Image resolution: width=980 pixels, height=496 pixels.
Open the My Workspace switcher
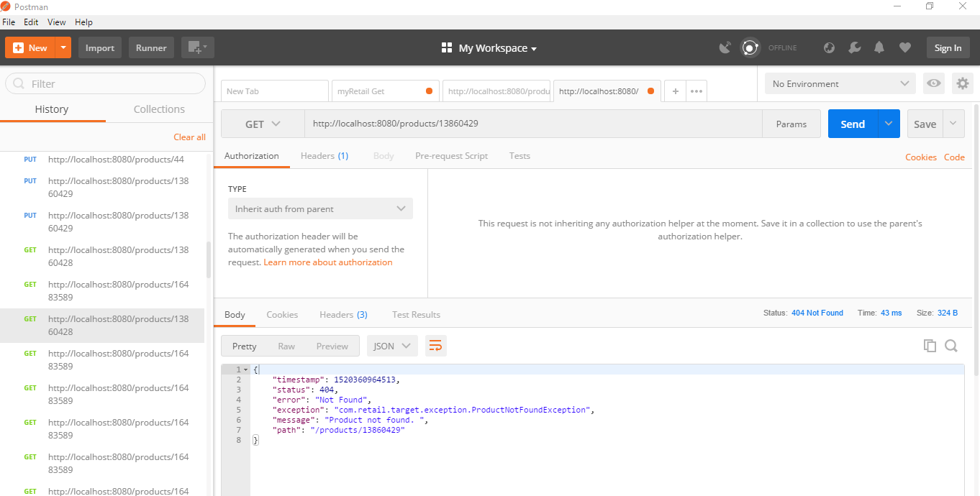click(x=489, y=48)
